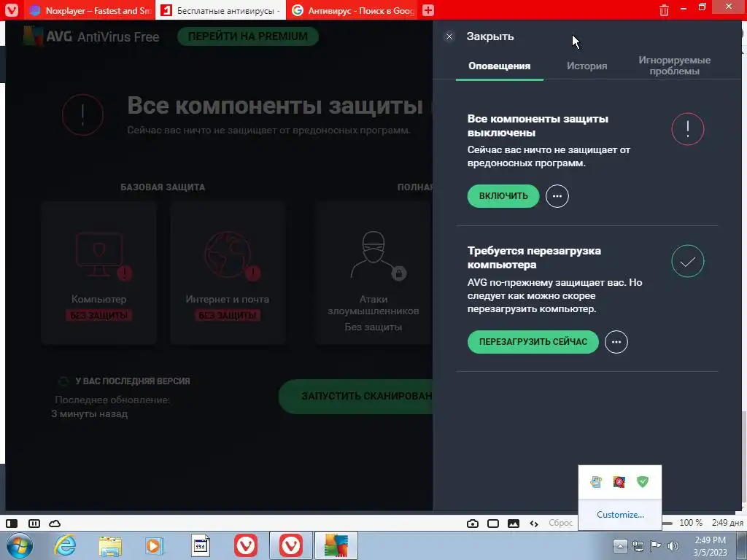
Task: Click the first tray popup icon
Action: 596,482
